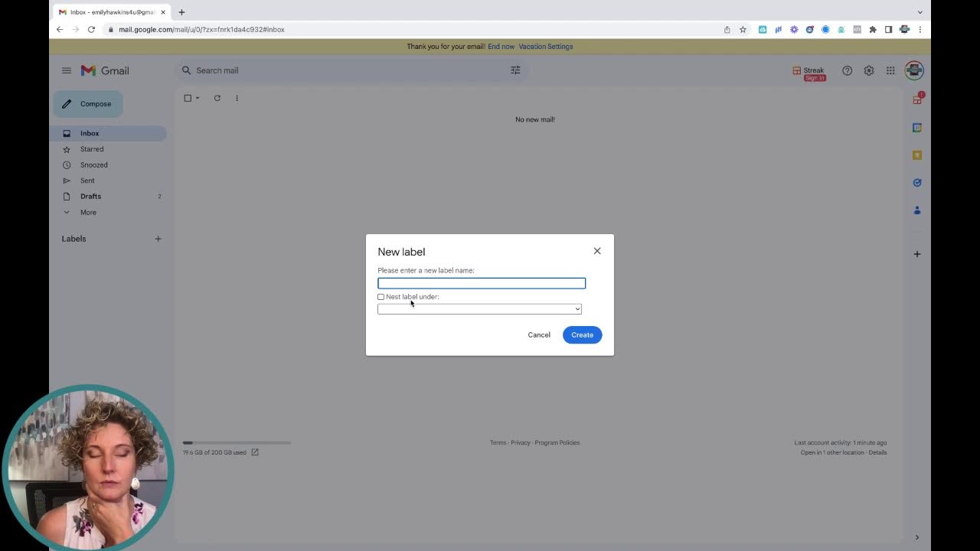980x551 pixels.
Task: Share this page icon
Action: click(727, 29)
